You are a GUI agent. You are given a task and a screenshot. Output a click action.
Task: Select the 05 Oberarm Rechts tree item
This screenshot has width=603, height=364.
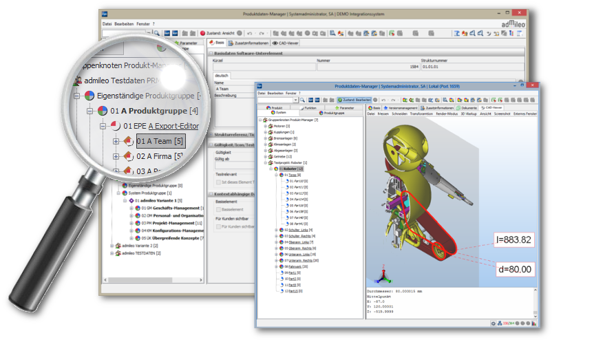click(x=299, y=248)
